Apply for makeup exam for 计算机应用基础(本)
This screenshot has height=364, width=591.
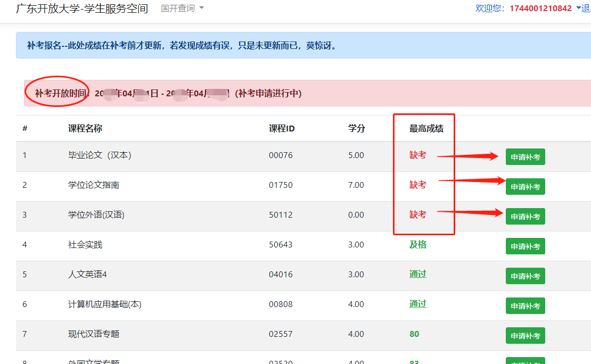click(x=525, y=306)
